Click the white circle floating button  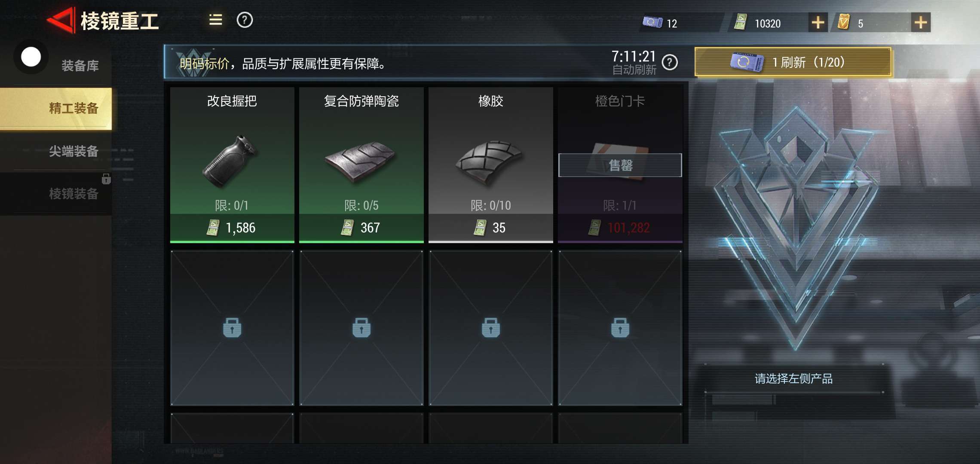tap(31, 57)
